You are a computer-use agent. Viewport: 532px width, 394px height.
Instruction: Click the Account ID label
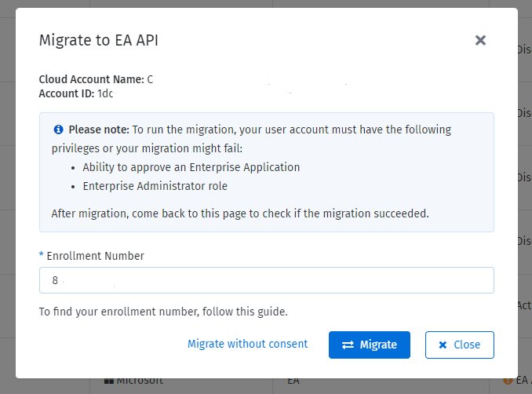click(x=66, y=93)
